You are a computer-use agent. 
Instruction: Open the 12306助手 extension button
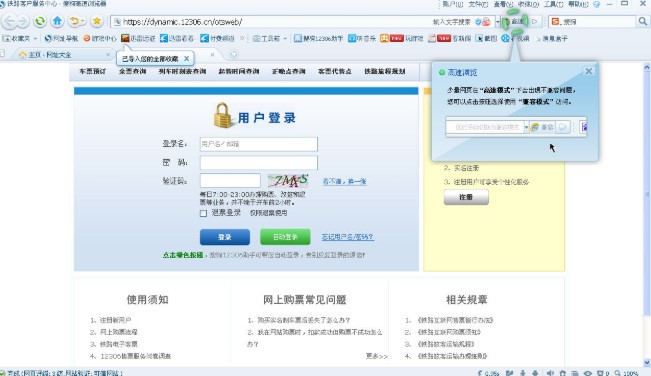tap(318, 39)
